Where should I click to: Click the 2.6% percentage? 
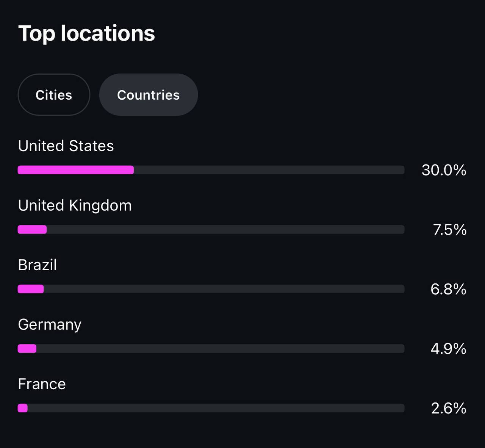[x=449, y=408]
